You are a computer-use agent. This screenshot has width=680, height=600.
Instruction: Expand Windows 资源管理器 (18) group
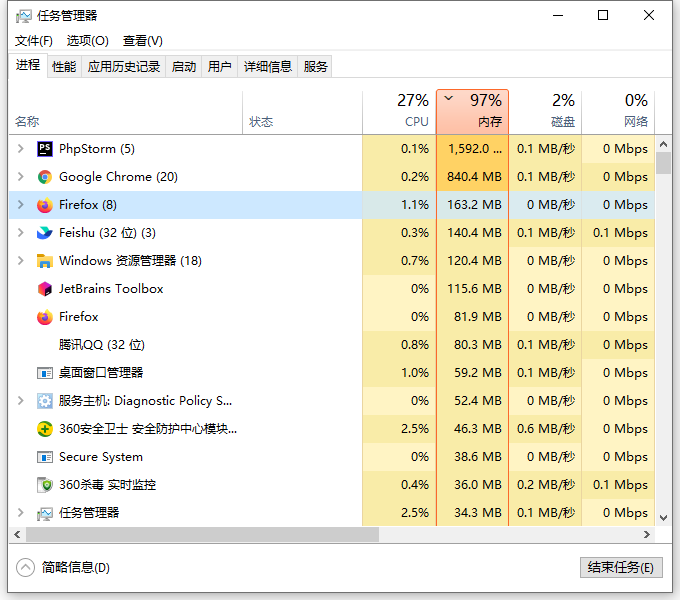20,261
